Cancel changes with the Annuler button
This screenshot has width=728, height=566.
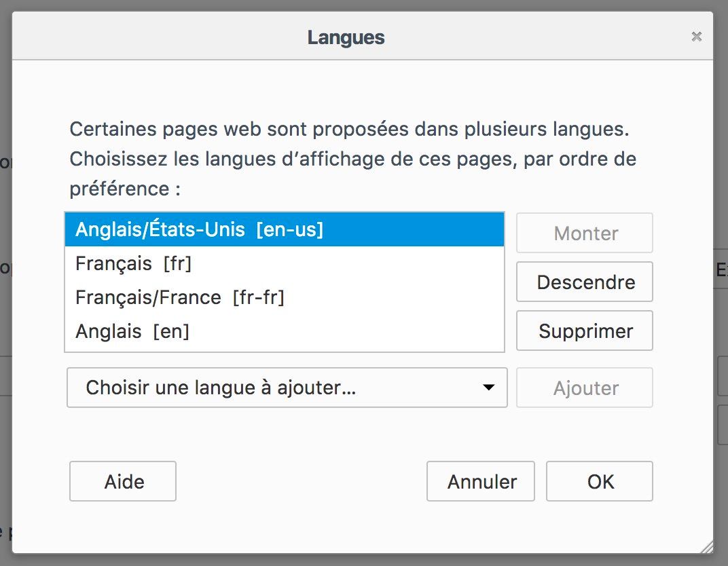[x=481, y=481]
